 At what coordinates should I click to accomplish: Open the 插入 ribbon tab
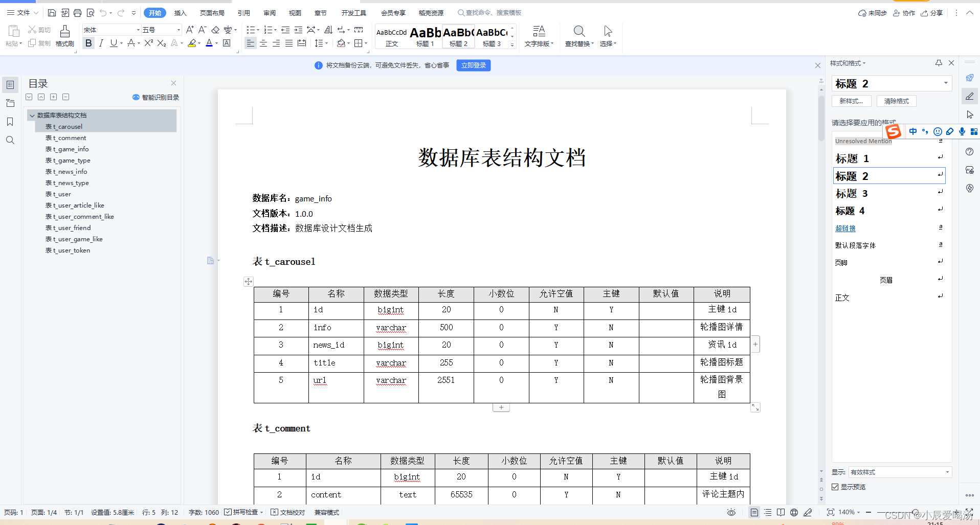point(180,13)
